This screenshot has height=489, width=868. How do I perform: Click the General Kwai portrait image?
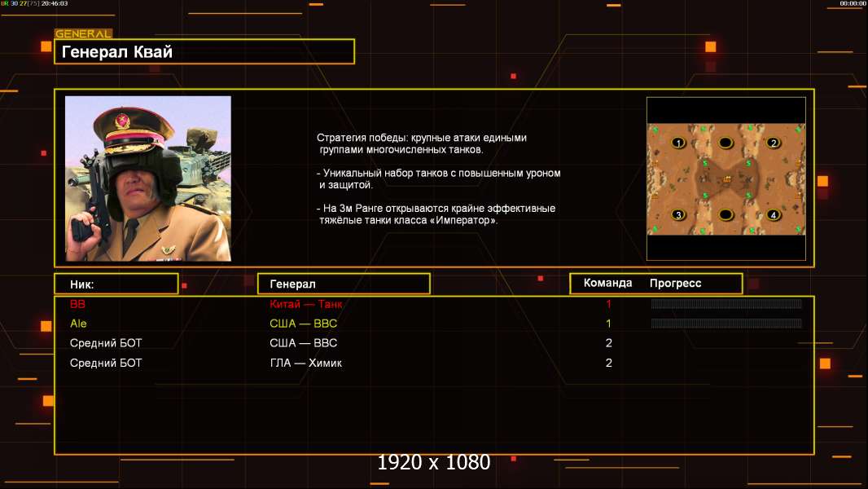(148, 178)
